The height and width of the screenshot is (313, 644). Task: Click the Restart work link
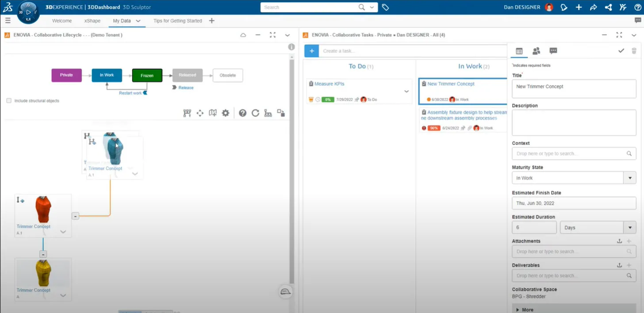pyautogui.click(x=130, y=93)
